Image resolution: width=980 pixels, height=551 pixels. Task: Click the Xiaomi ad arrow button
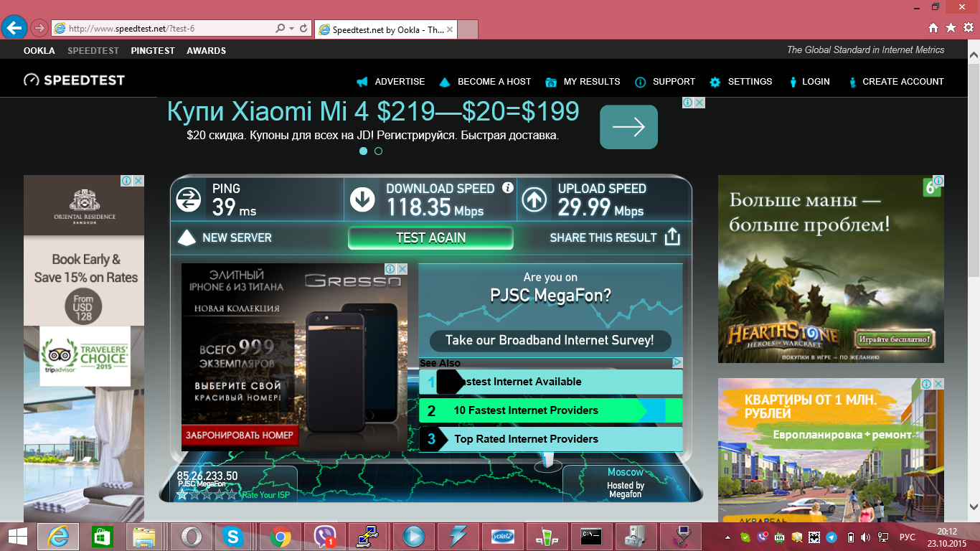point(628,127)
